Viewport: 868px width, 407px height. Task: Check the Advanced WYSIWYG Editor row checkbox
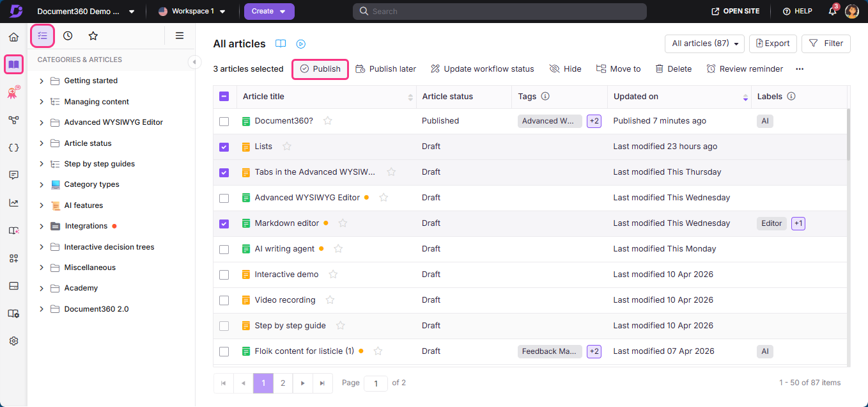click(x=224, y=197)
